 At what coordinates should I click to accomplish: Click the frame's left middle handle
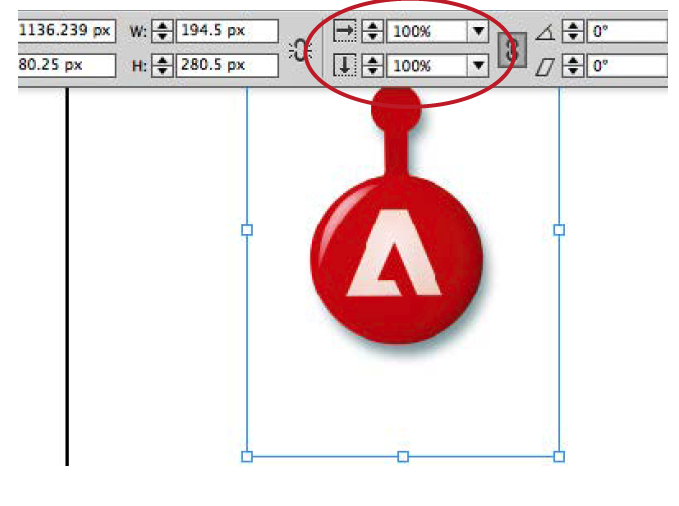click(247, 230)
